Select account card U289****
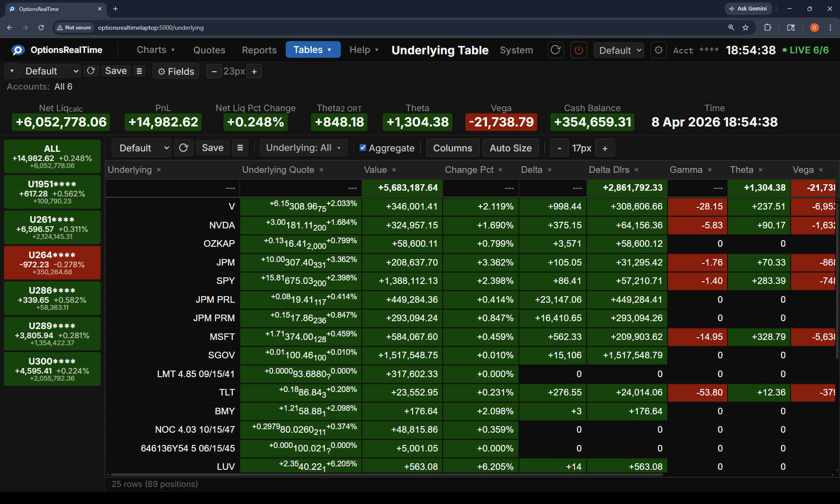This screenshot has height=504, width=840. pyautogui.click(x=52, y=334)
